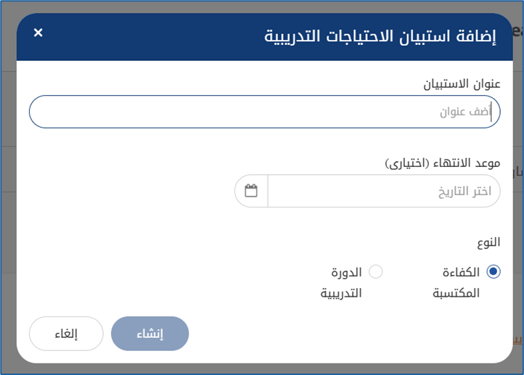This screenshot has width=524, height=375.
Task: Click the عنوان الاستبيان field label
Action: (462, 84)
